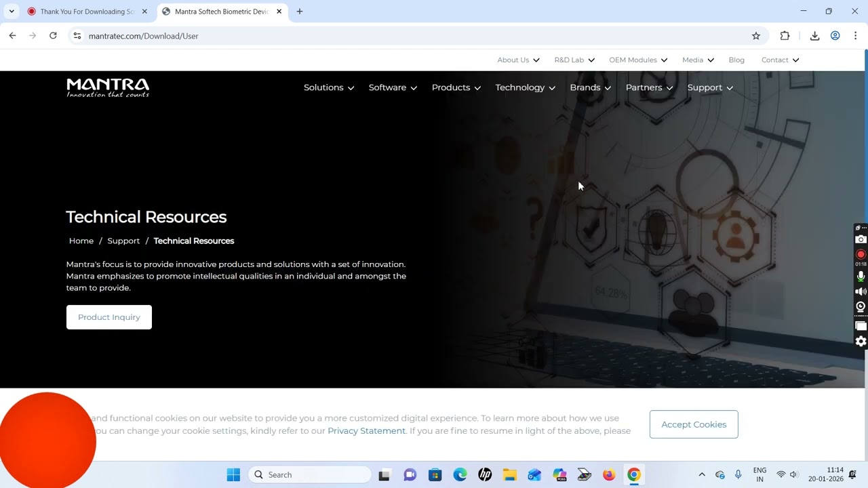Viewport: 868px width, 488px height.
Task: Open the Privacy Statement link
Action: [366, 430]
